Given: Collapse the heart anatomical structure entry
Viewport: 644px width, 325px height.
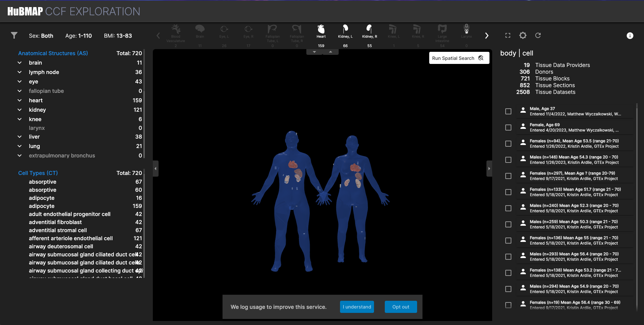Looking at the screenshot, I should (x=19, y=100).
